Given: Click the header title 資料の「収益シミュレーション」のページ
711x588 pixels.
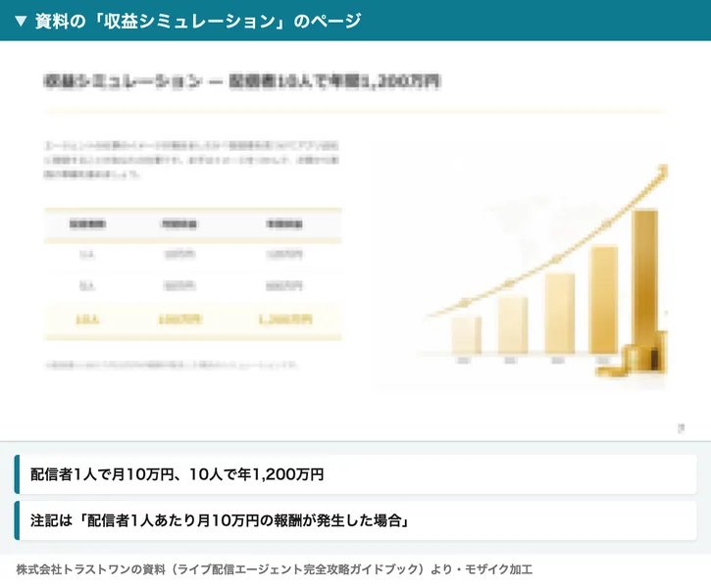Looking at the screenshot, I should [x=198, y=21].
